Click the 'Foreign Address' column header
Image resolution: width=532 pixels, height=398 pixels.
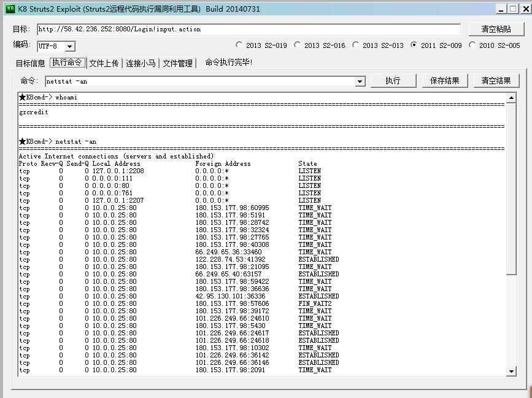pyautogui.click(x=223, y=163)
